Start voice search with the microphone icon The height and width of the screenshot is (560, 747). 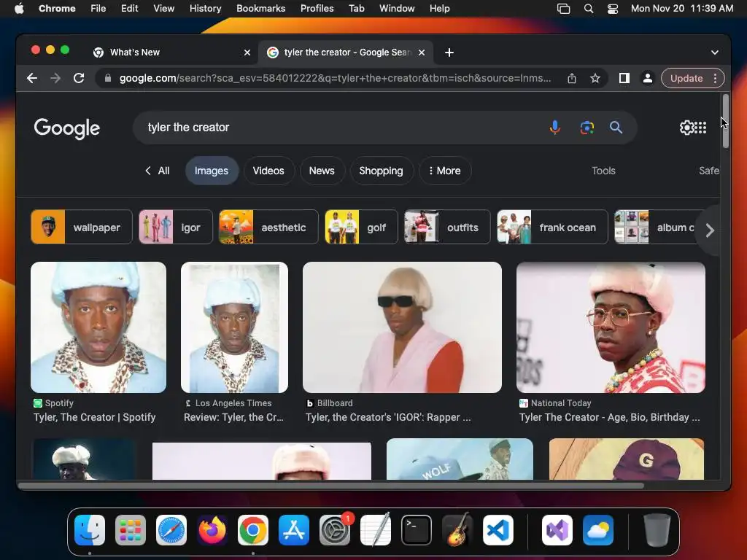(554, 127)
